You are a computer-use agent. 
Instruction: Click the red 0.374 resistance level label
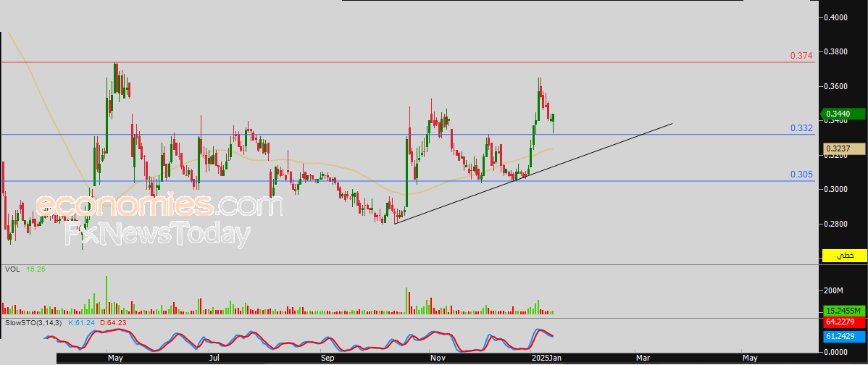[x=801, y=55]
